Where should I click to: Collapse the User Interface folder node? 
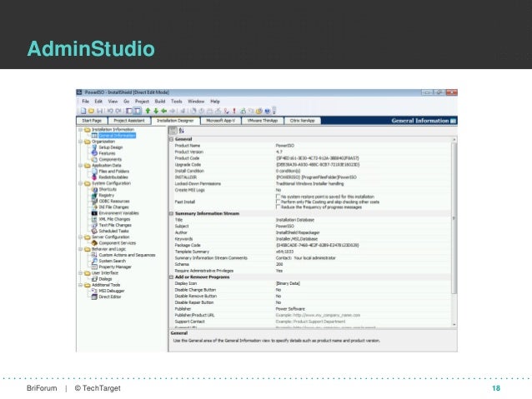81,273
